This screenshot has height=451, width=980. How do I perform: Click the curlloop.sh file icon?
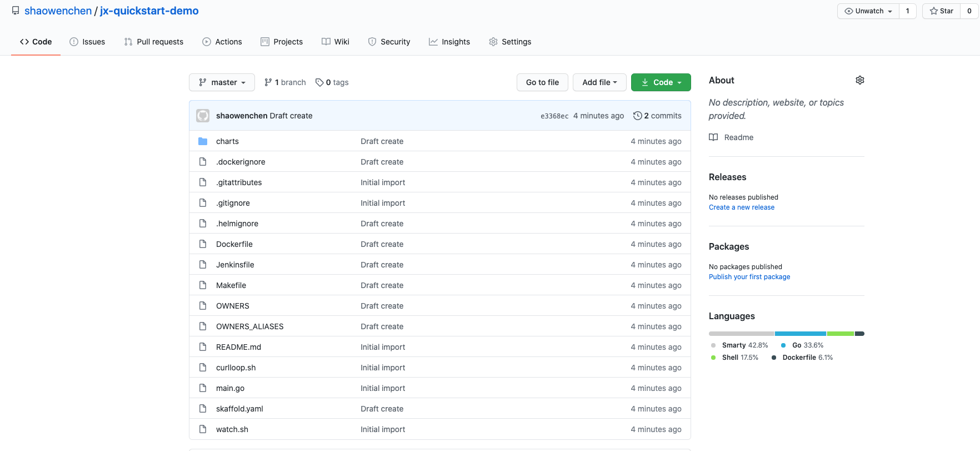click(x=203, y=368)
